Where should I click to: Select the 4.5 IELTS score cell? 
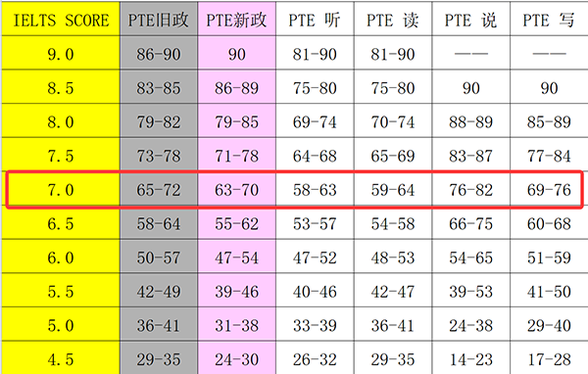tap(61, 358)
